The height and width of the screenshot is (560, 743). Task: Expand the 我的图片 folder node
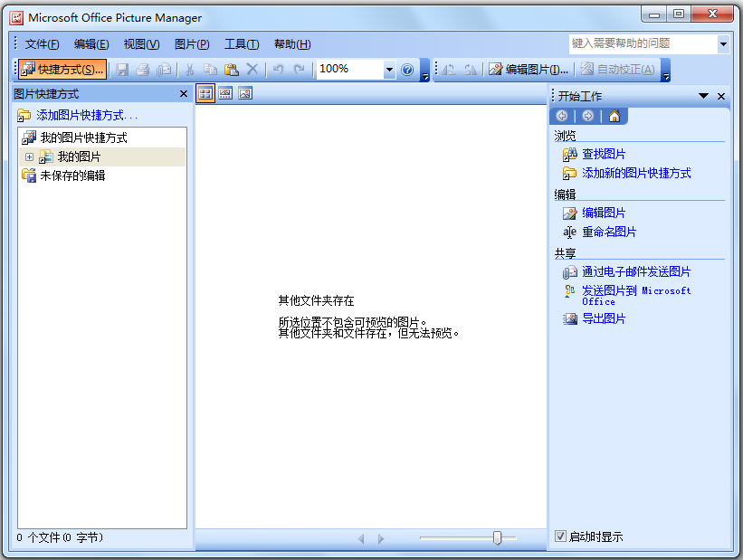[29, 157]
